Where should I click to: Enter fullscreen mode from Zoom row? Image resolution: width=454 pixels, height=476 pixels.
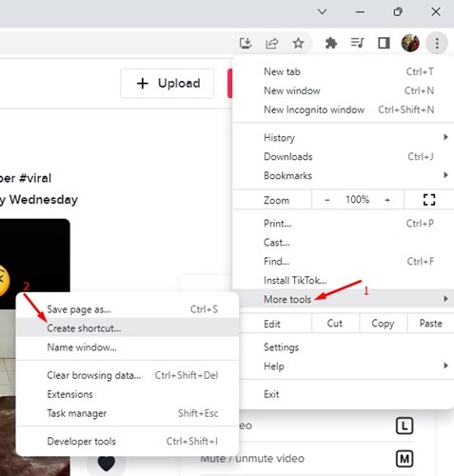pyautogui.click(x=429, y=200)
